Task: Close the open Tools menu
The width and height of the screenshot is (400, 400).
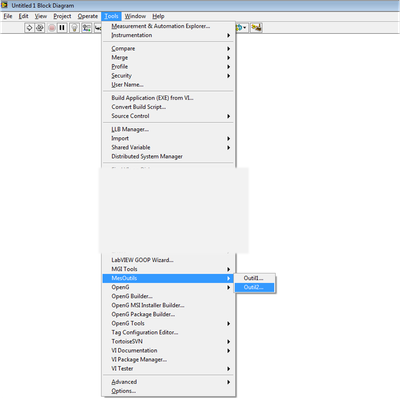Action: coord(111,16)
